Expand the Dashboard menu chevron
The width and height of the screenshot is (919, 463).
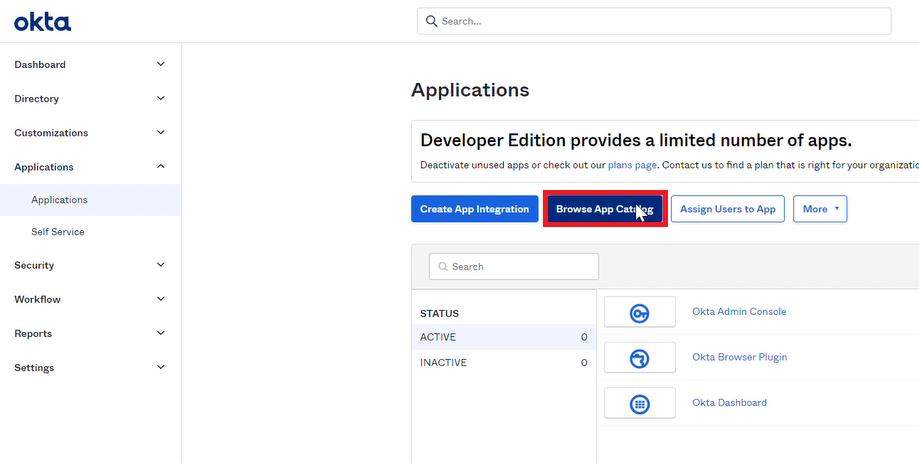(161, 64)
